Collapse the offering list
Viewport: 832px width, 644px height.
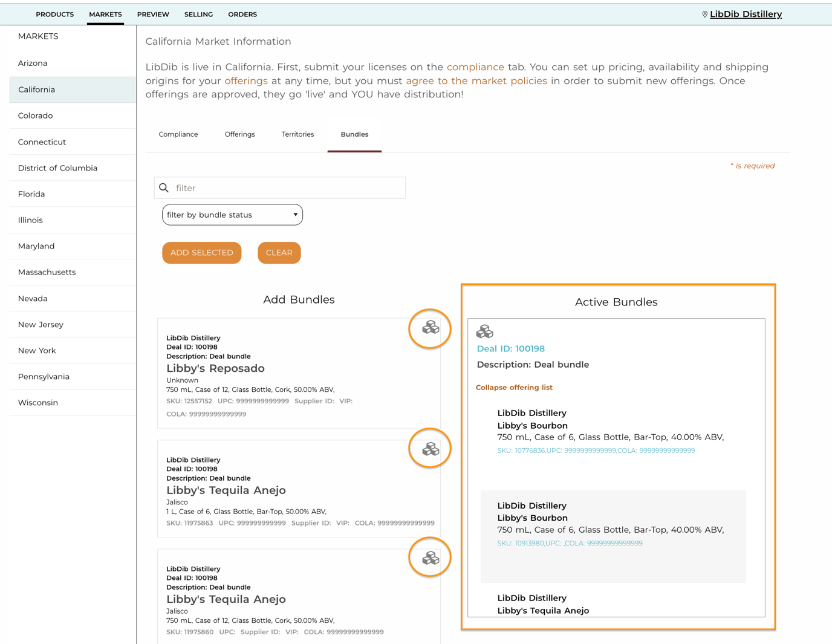tap(514, 388)
